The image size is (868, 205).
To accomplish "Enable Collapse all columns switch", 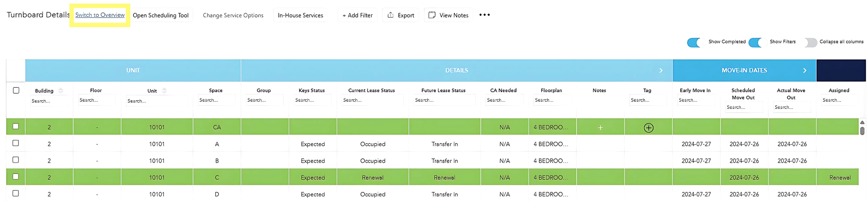I will coord(810,42).
